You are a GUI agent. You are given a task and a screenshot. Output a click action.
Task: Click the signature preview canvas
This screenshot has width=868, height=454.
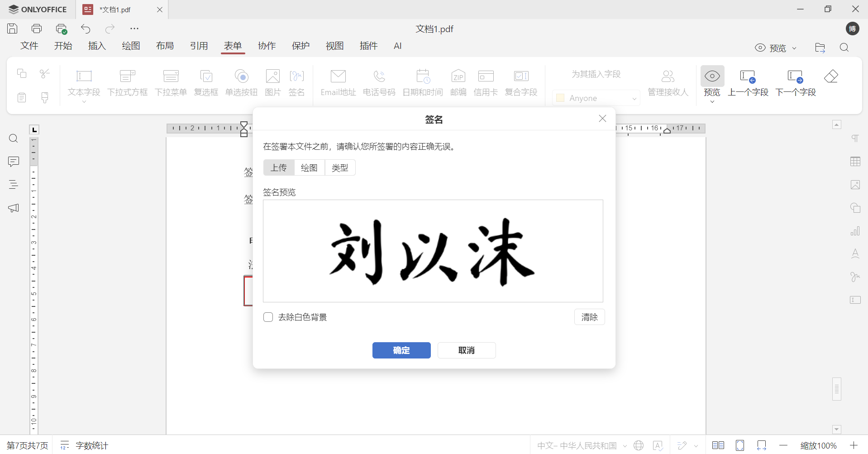coord(433,251)
